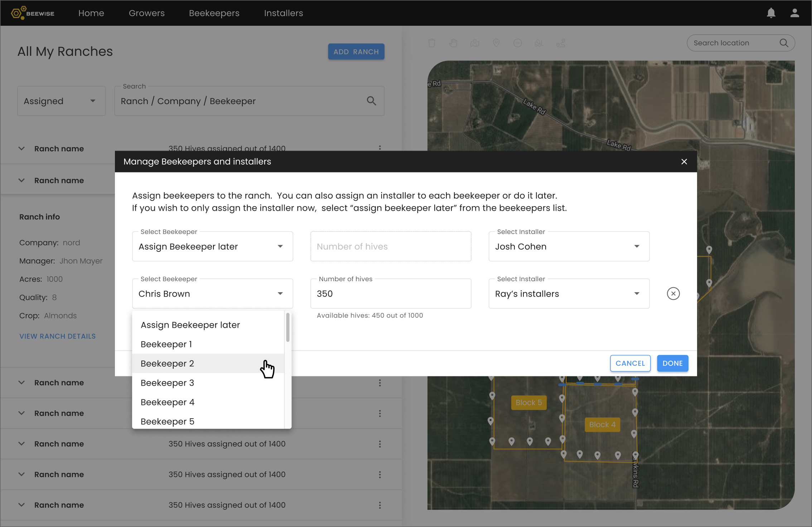This screenshot has width=812, height=527.
Task: Click the Cancel button
Action: 630,363
